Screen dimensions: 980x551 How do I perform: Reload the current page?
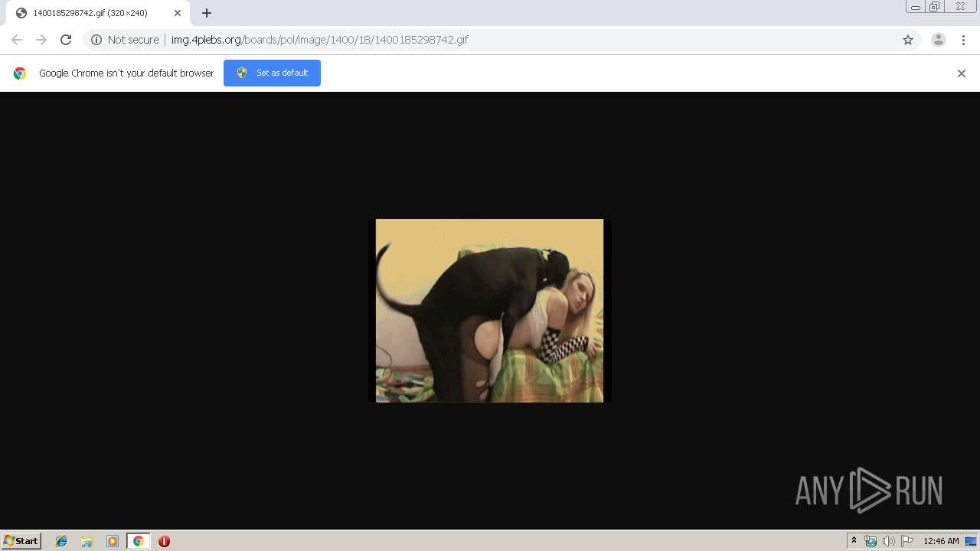click(x=66, y=40)
